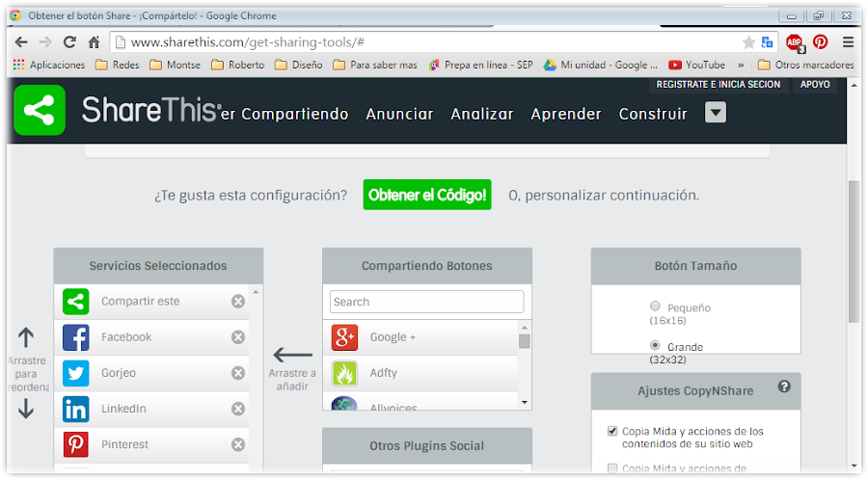Image resolution: width=868 pixels, height=480 pixels.
Task: Open the Diseño bookmarks folder
Action: (299, 66)
